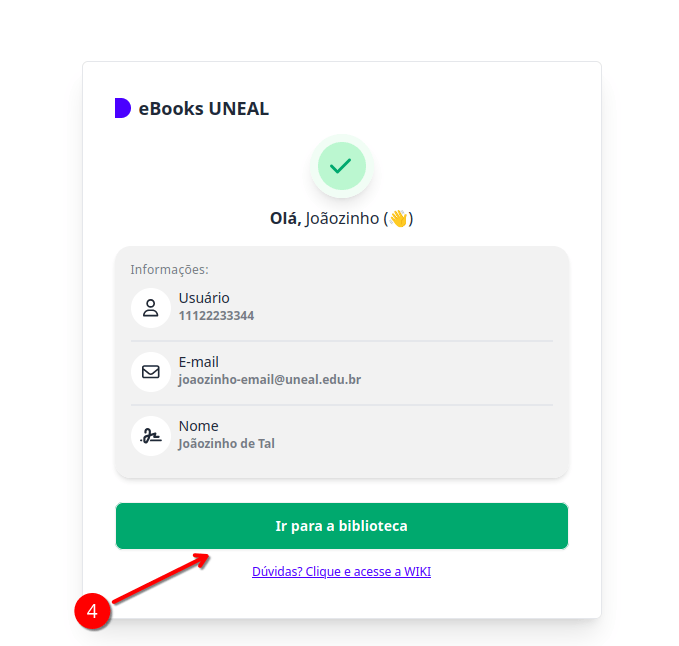Click the signature icon beside Nome
Image resolution: width=679 pixels, height=646 pixels.
[151, 436]
